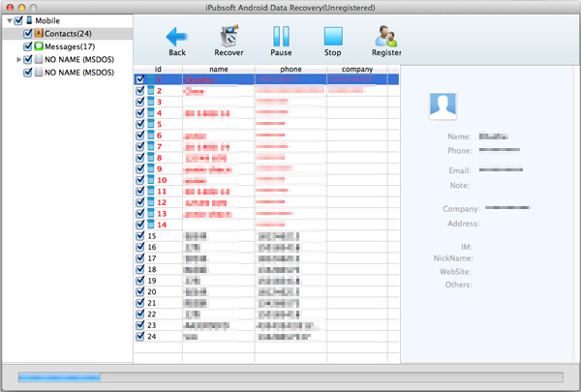Click deleted-item trash icon in row 9
Screen dimensions: 581x392
pyautogui.click(x=150, y=168)
